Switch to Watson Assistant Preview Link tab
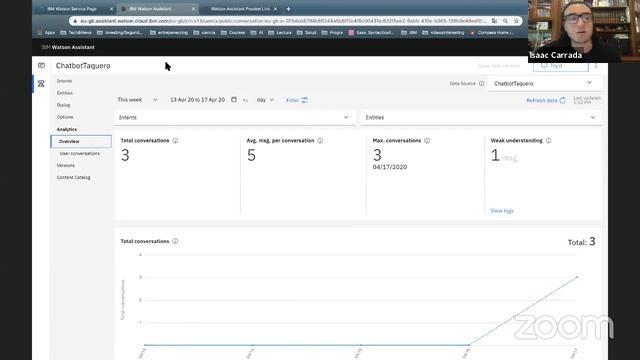The image size is (640, 360). (240, 9)
